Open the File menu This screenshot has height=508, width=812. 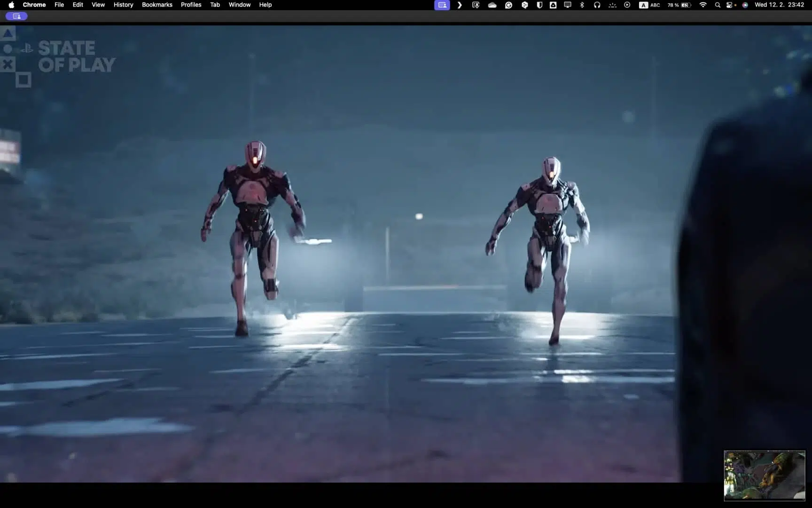point(59,5)
